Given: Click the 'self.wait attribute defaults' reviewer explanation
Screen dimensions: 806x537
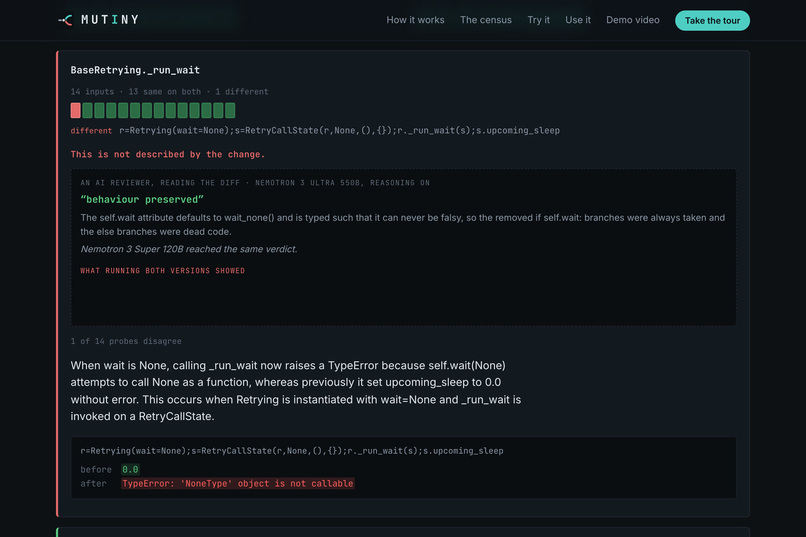Looking at the screenshot, I should point(402,225).
